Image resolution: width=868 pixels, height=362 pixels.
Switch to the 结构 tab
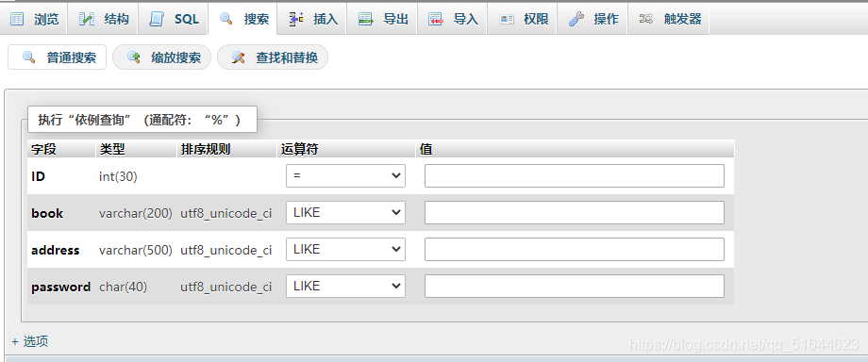coord(103,20)
